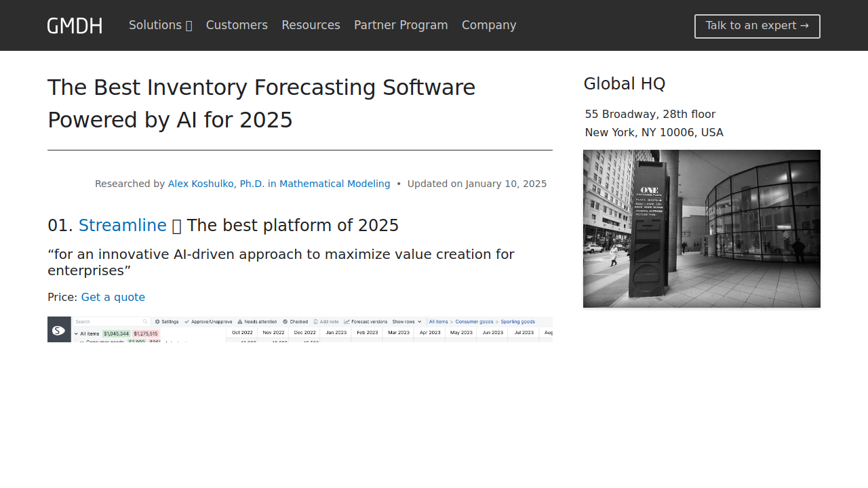This screenshot has width=868, height=488.
Task: Follow the Streamline link in the heading
Action: [123, 225]
